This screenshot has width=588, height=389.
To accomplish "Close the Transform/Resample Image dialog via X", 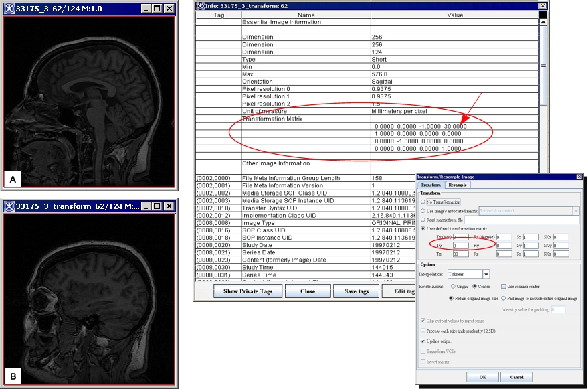I will [579, 176].
